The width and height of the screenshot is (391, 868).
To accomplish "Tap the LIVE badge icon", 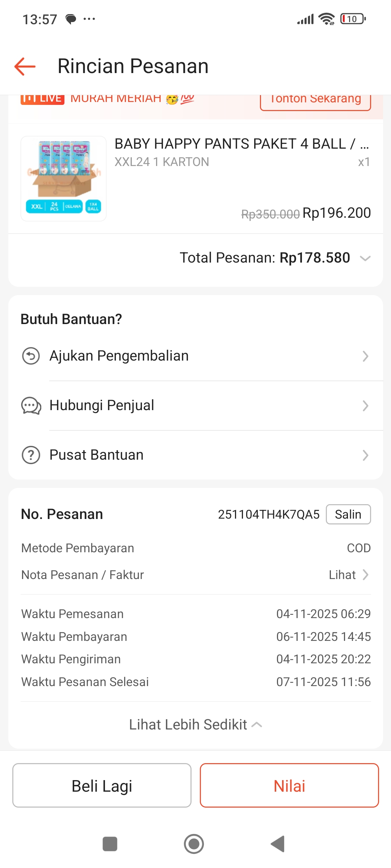I will point(42,99).
